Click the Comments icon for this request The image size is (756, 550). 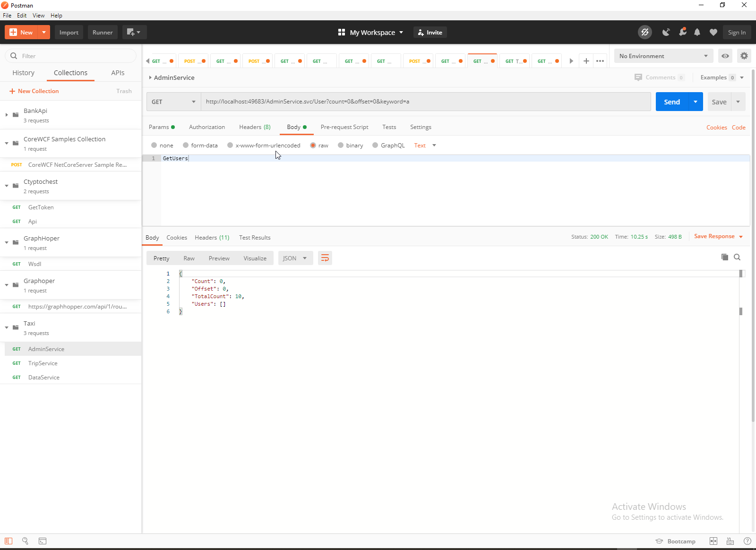click(638, 77)
